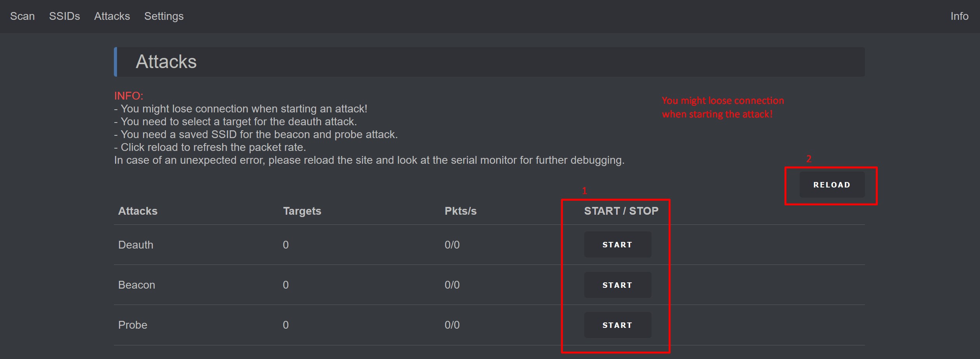Click the START / STOP column header
Image resolution: width=980 pixels, height=359 pixels.
coord(621,211)
